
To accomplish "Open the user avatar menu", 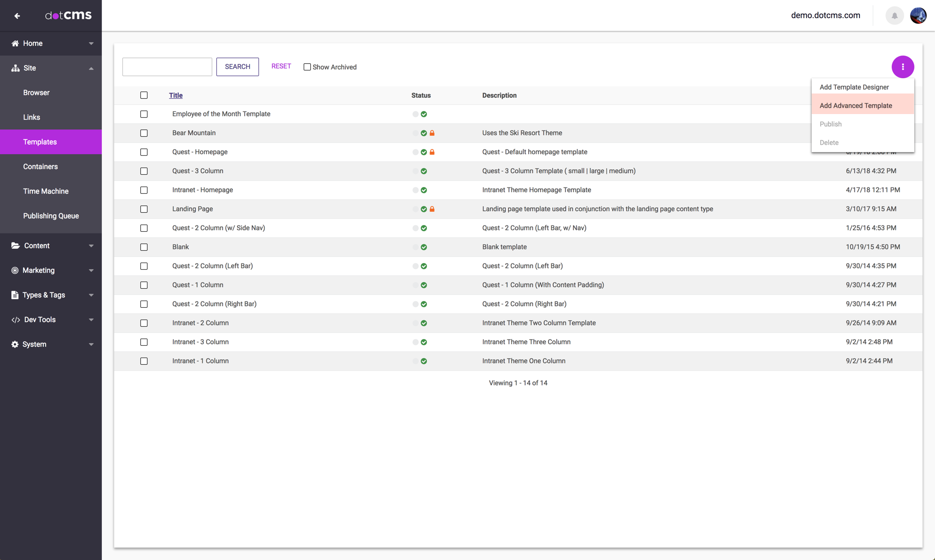I will click(x=918, y=15).
